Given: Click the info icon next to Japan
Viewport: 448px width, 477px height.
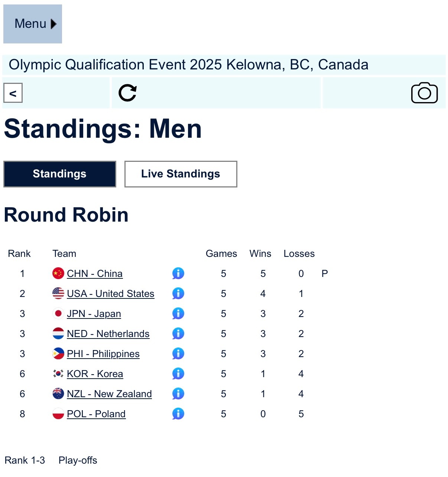Looking at the screenshot, I should pyautogui.click(x=178, y=314).
